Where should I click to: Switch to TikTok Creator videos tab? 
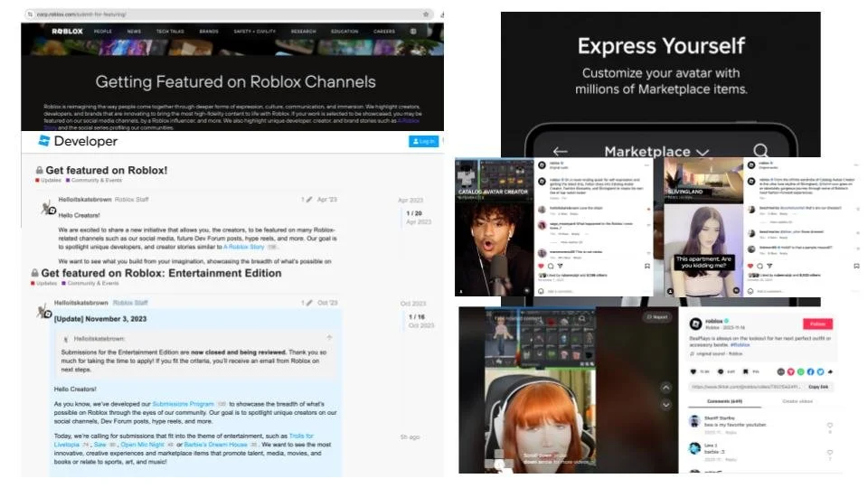click(x=797, y=401)
